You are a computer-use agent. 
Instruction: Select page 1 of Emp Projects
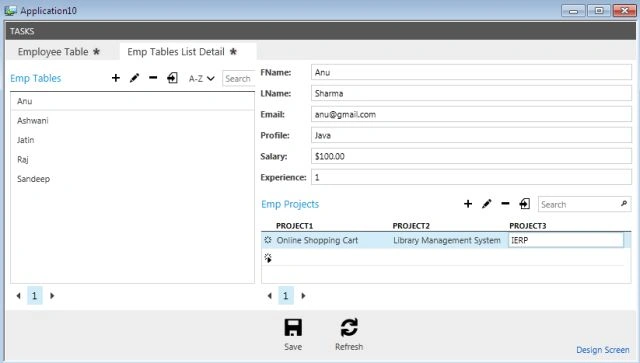pos(286,295)
